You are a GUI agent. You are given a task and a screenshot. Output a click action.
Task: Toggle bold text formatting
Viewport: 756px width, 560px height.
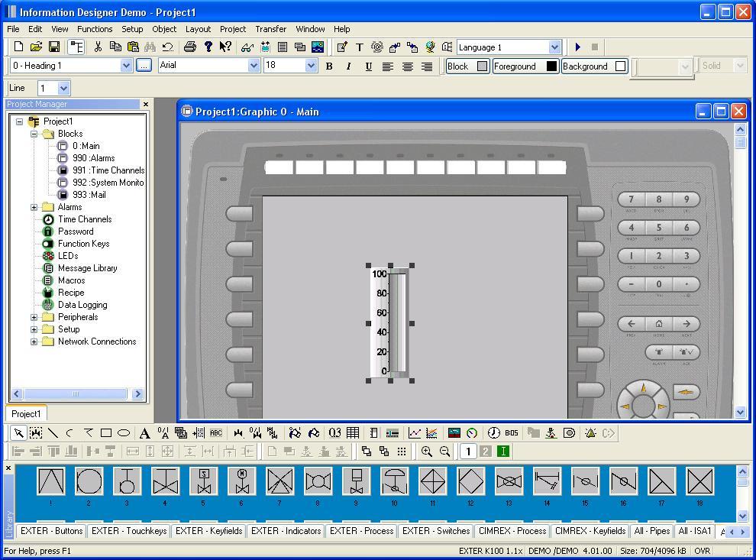(x=329, y=66)
